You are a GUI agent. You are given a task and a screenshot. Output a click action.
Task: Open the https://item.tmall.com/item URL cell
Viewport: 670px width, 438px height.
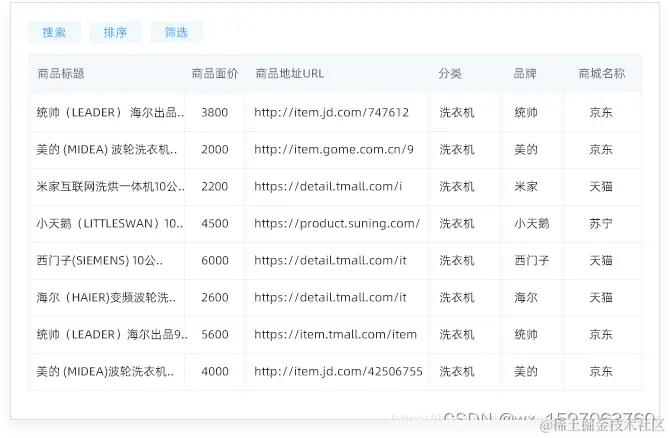click(335, 334)
